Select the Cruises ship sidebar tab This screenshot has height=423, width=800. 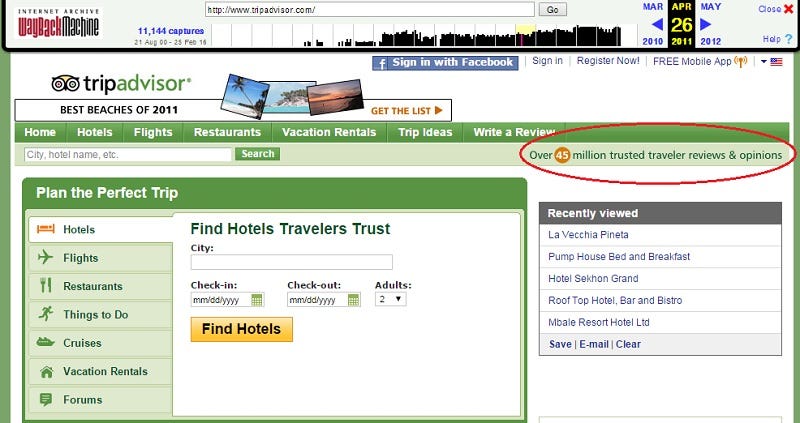(100, 343)
